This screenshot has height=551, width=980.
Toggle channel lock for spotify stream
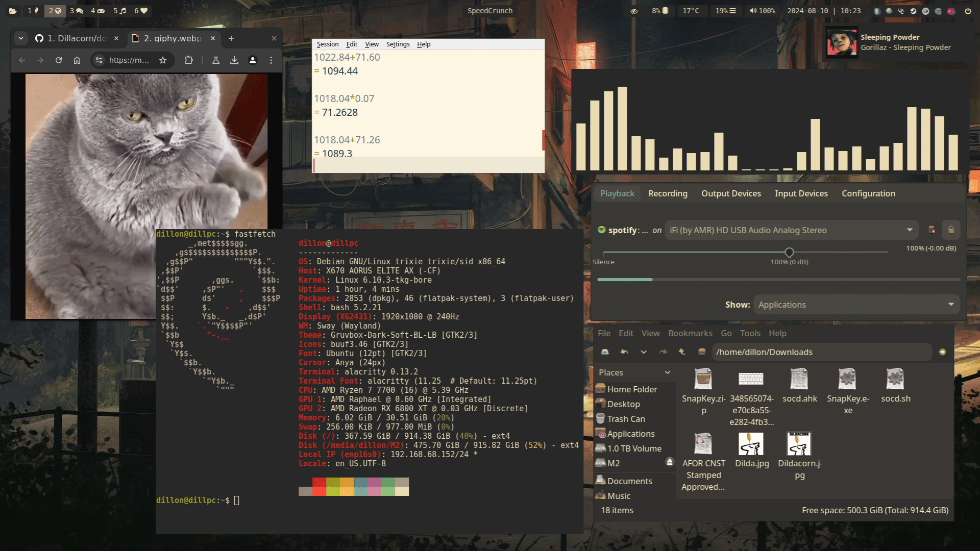point(951,230)
